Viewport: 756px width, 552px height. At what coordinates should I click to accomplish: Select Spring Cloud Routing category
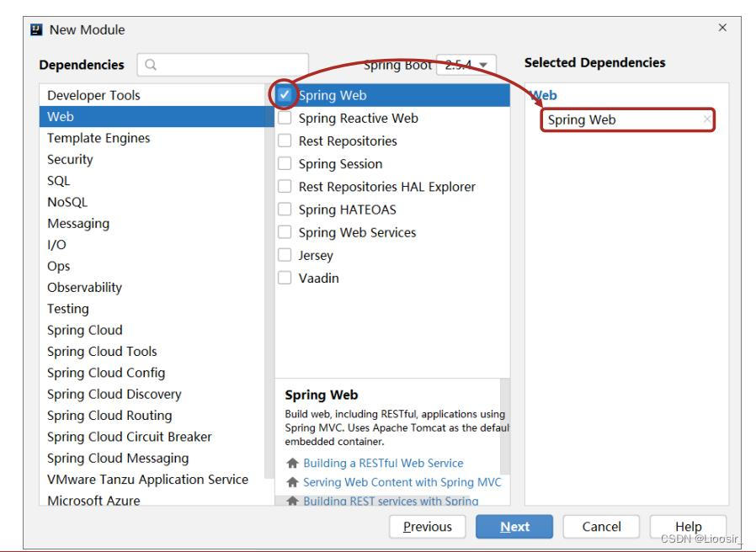pos(152,416)
